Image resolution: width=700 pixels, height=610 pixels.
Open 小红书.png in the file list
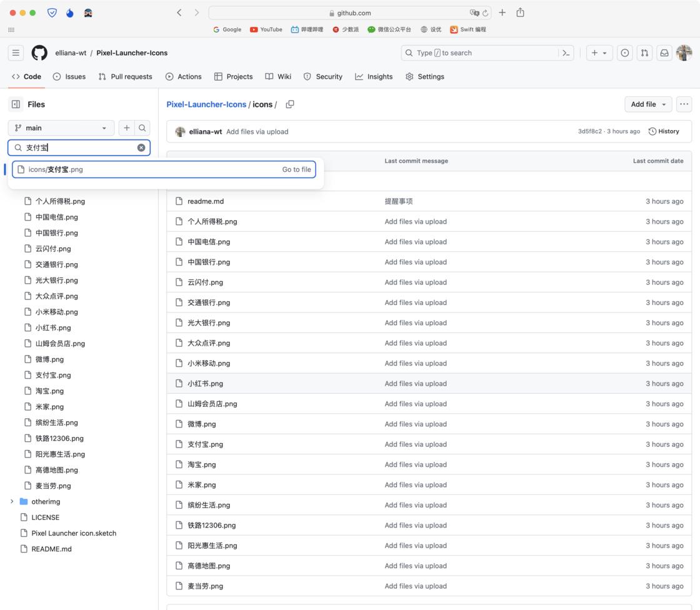(x=205, y=384)
